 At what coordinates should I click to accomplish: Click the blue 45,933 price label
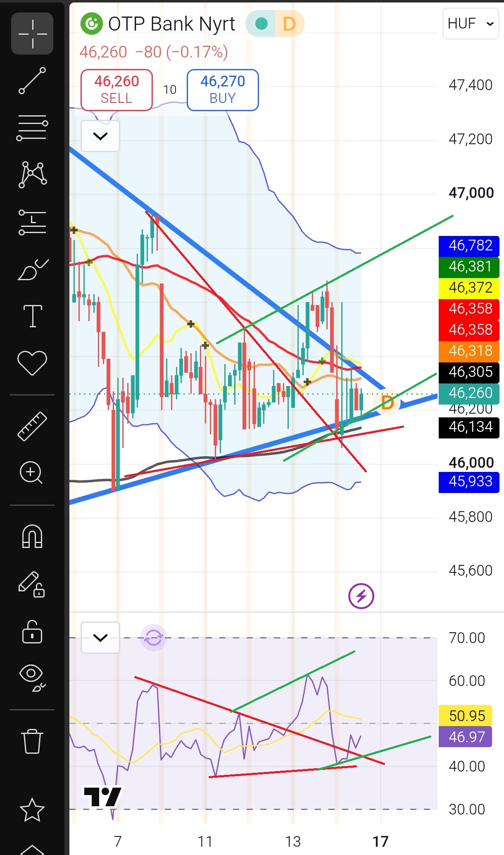click(x=469, y=481)
